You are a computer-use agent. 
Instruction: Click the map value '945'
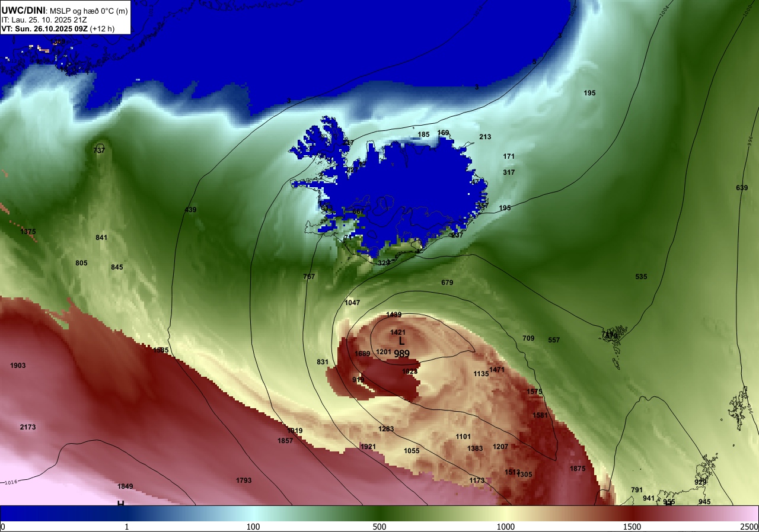[704, 502]
